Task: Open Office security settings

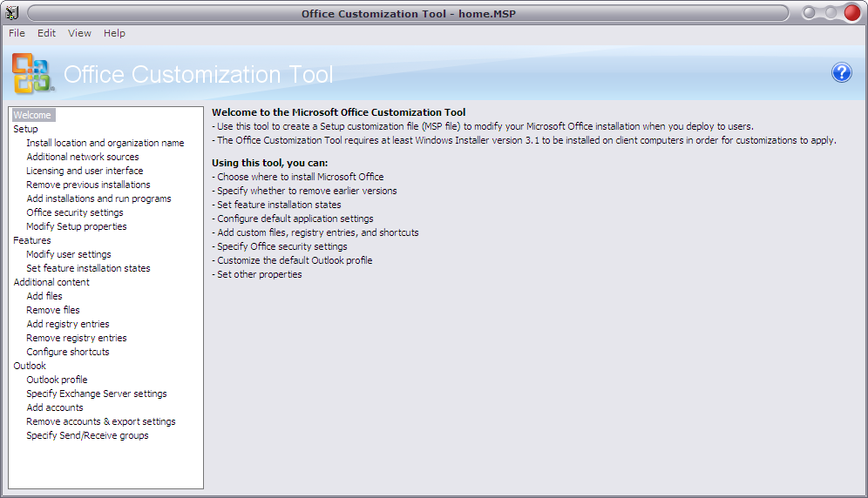Action: point(75,212)
